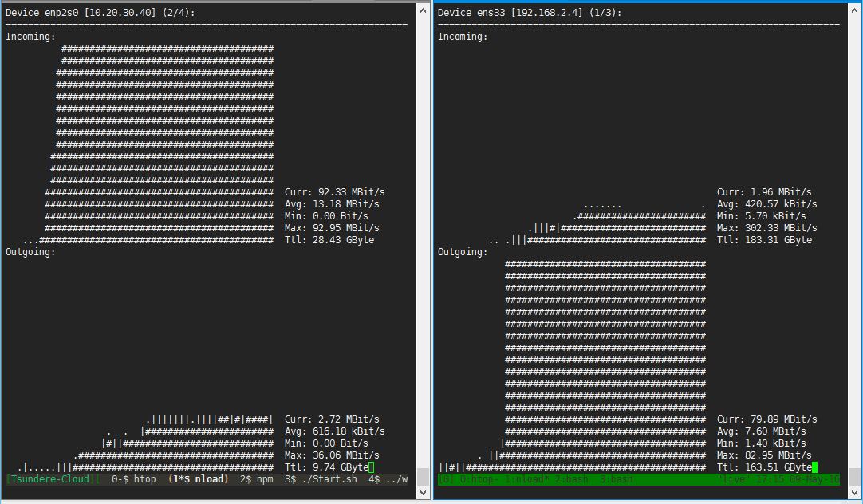Click the 'Tsundere-Cloud' session name

click(x=50, y=479)
